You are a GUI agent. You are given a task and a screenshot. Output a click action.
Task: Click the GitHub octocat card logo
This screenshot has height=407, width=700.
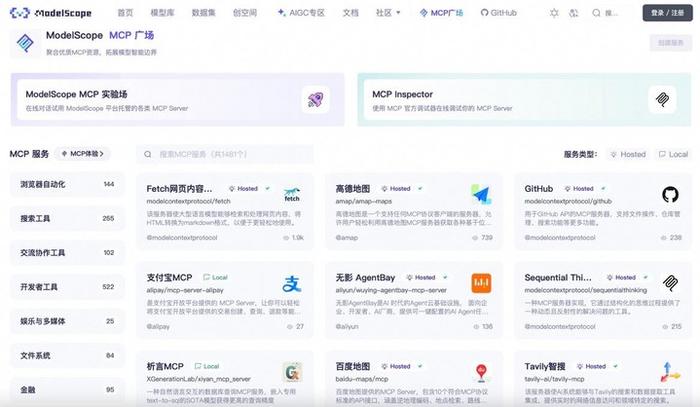pyautogui.click(x=670, y=194)
